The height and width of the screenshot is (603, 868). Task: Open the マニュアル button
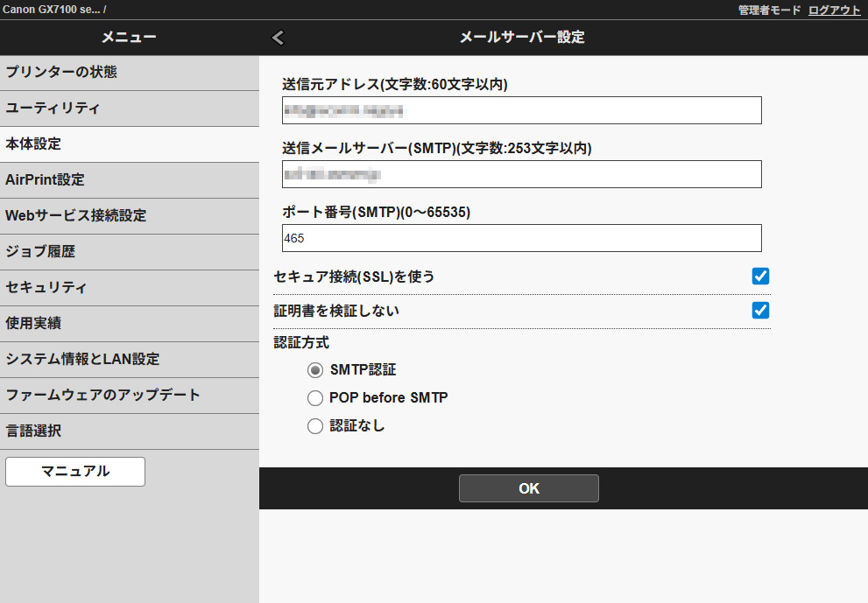[75, 472]
